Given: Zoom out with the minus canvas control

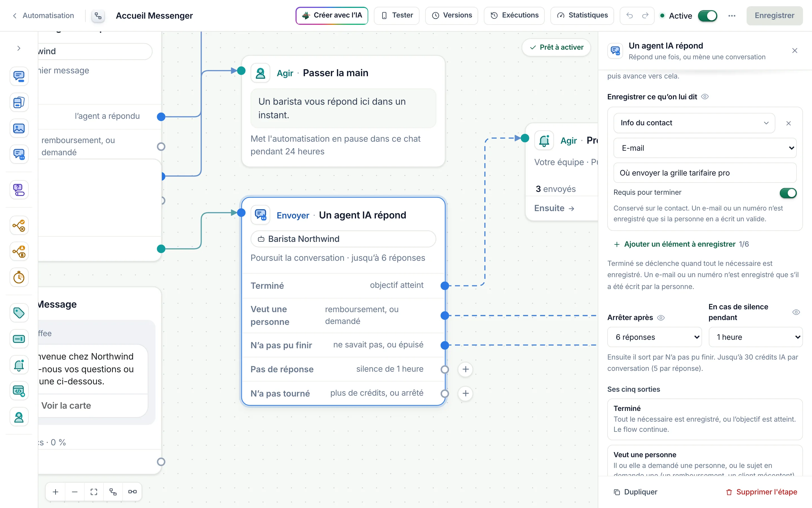Looking at the screenshot, I should [75, 492].
